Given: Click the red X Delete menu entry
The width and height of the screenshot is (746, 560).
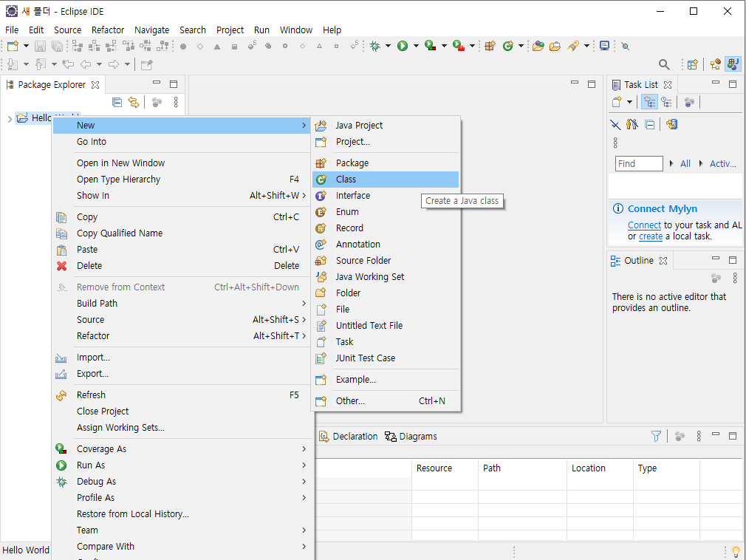Looking at the screenshot, I should coord(62,266).
